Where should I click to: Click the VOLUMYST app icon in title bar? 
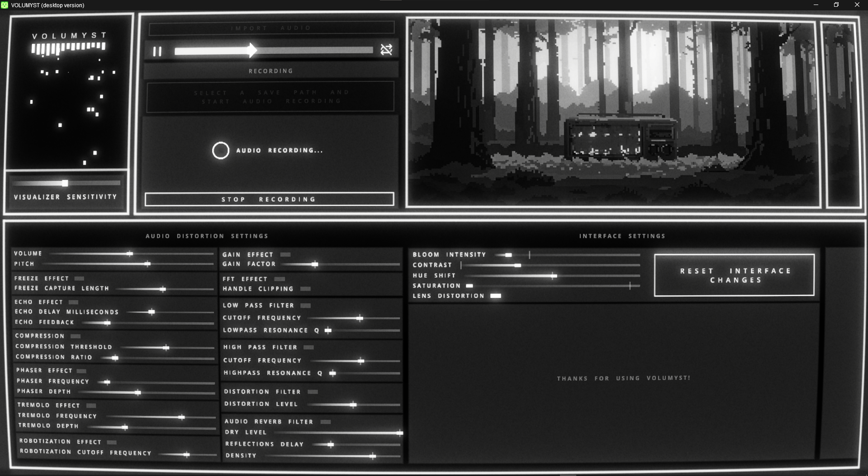[5, 5]
